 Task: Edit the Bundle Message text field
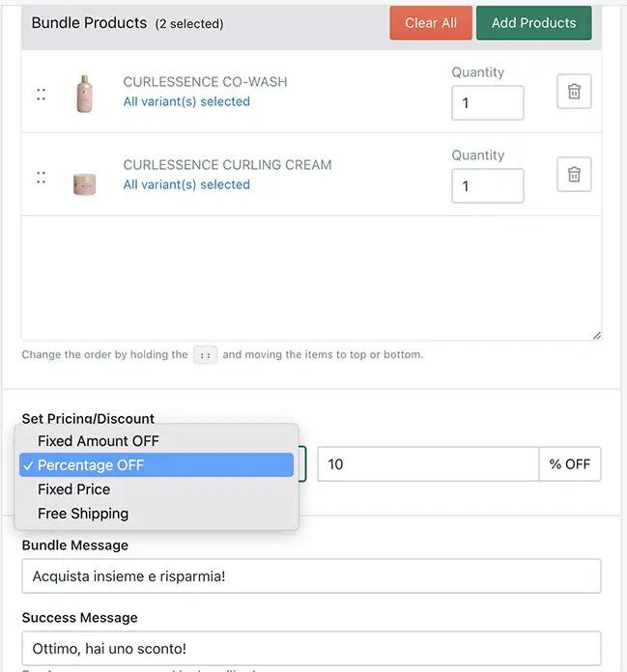[x=311, y=576]
